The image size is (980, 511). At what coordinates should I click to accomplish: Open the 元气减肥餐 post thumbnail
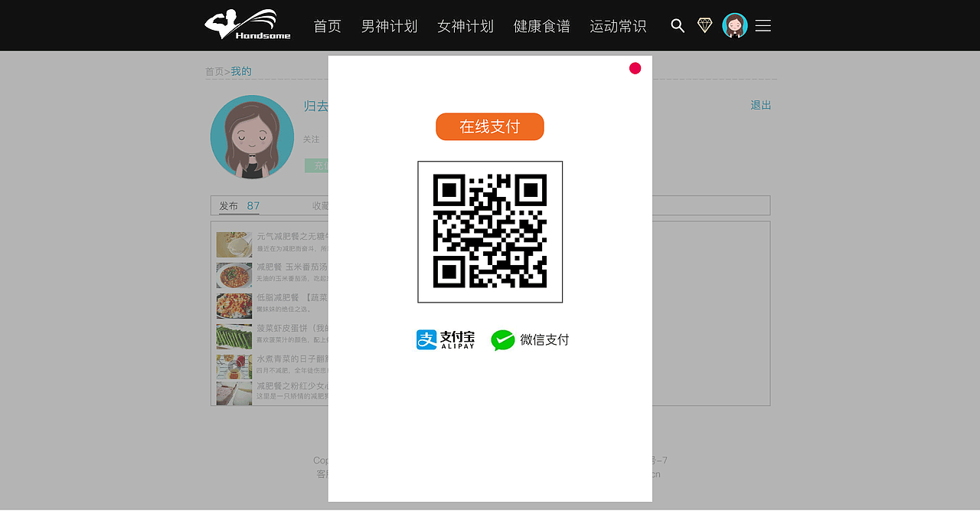234,244
